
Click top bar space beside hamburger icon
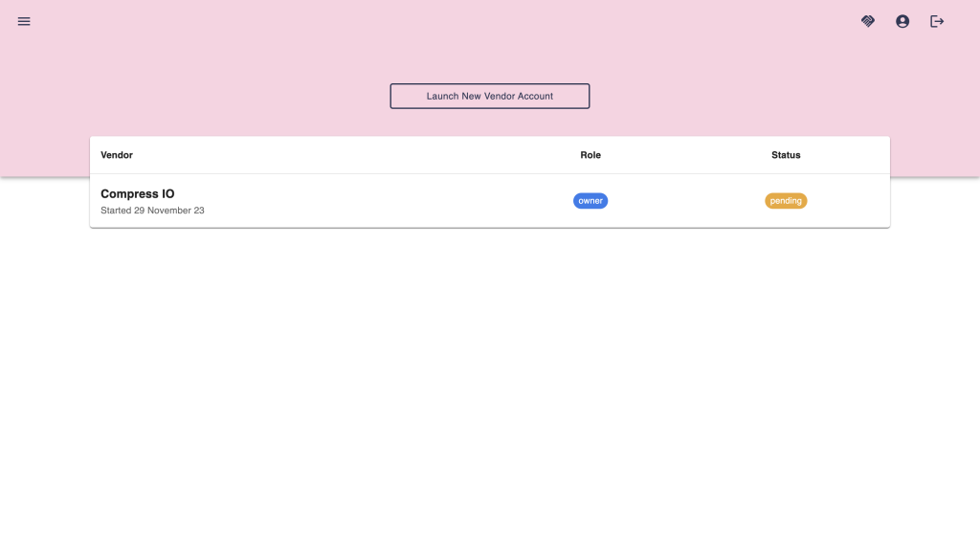pos(191,21)
